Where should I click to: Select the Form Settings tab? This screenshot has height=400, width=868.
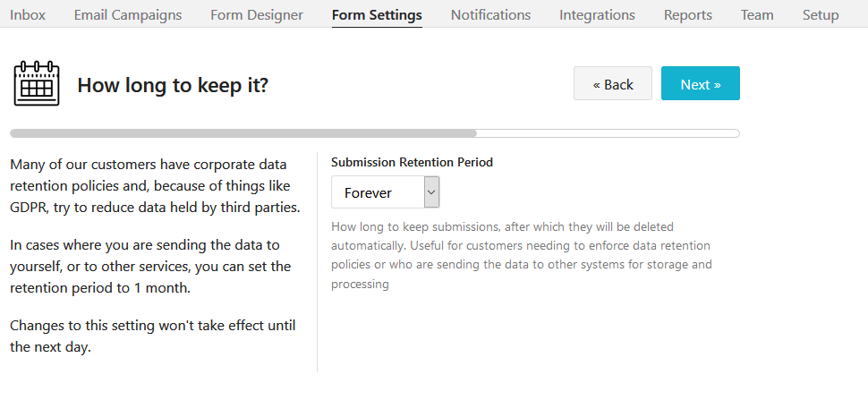pyautogui.click(x=377, y=14)
